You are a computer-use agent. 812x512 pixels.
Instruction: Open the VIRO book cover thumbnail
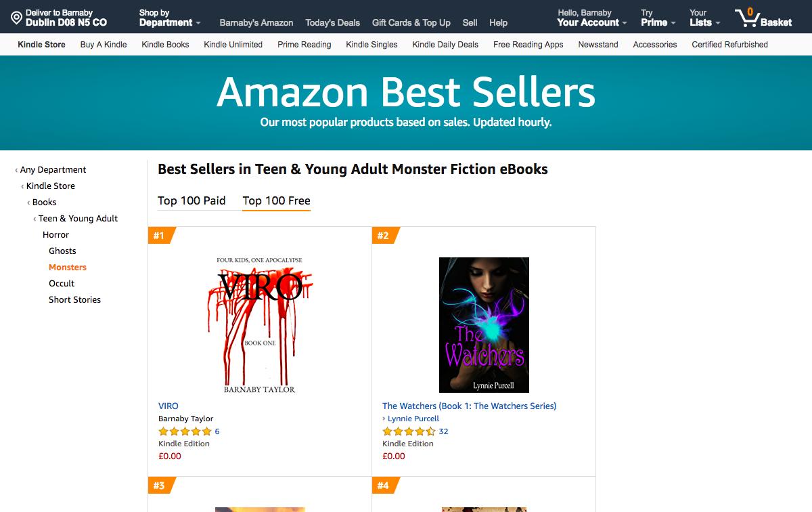260,325
